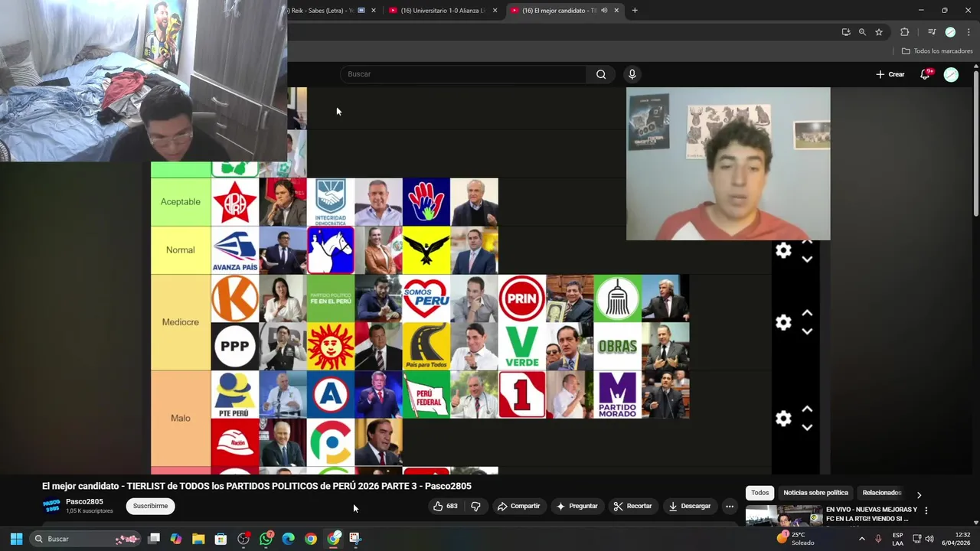The width and height of the screenshot is (980, 551).
Task: Install app icon in address bar
Action: click(x=845, y=32)
